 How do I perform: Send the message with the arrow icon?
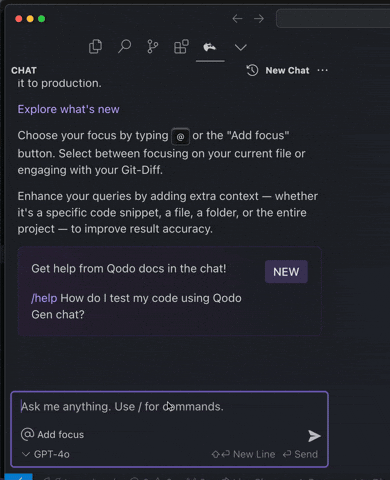[314, 436]
